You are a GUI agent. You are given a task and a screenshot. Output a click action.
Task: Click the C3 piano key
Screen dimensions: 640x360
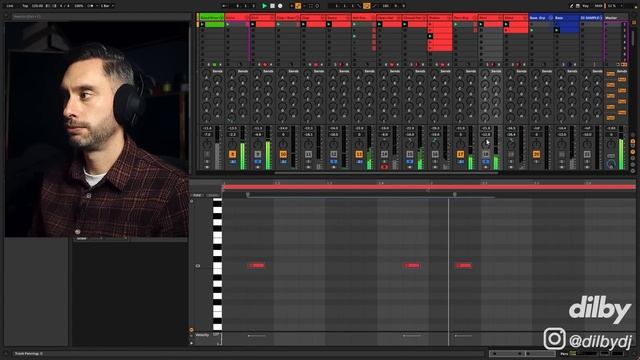click(217, 266)
